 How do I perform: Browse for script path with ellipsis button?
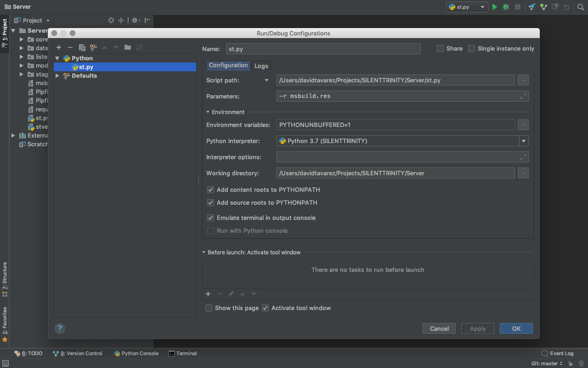pos(523,80)
